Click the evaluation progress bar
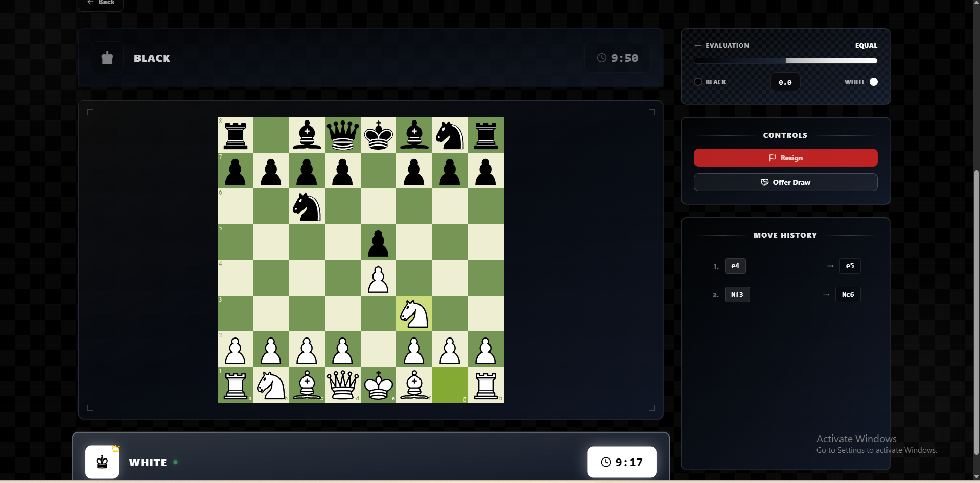This screenshot has width=980, height=483. (785, 60)
